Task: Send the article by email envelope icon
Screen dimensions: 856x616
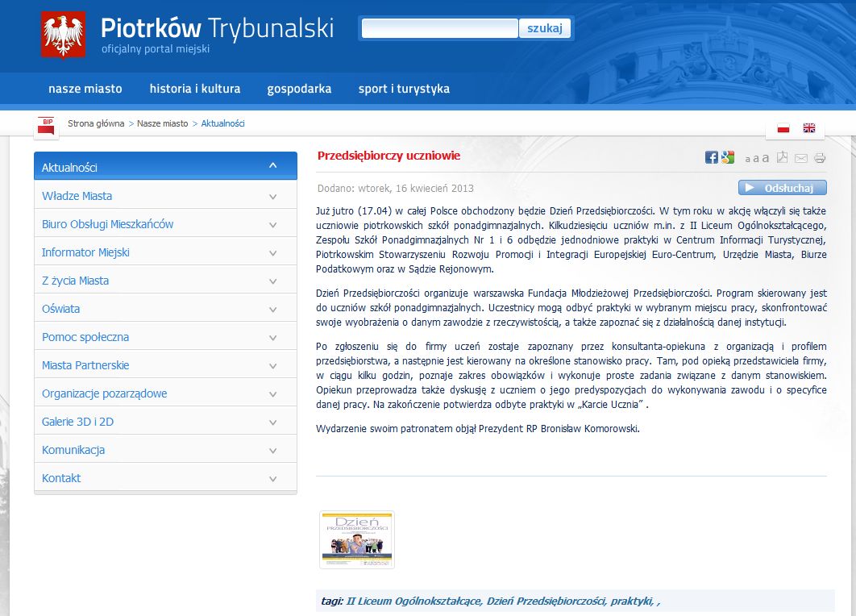Action: point(801,158)
